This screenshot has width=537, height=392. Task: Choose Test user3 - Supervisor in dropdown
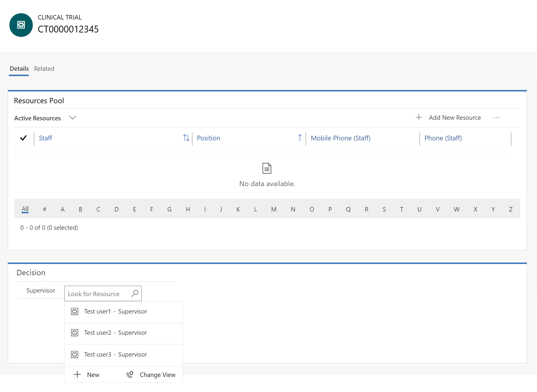coord(115,355)
